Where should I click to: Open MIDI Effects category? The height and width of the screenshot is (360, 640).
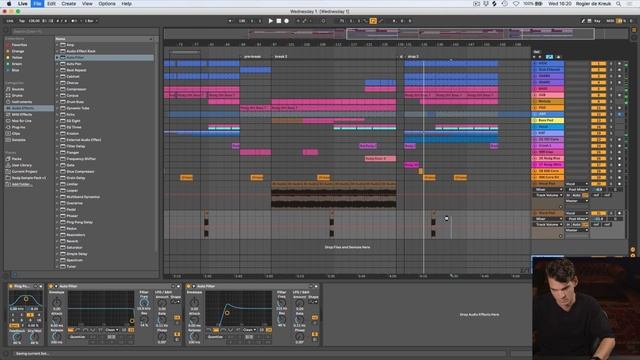tap(22, 115)
